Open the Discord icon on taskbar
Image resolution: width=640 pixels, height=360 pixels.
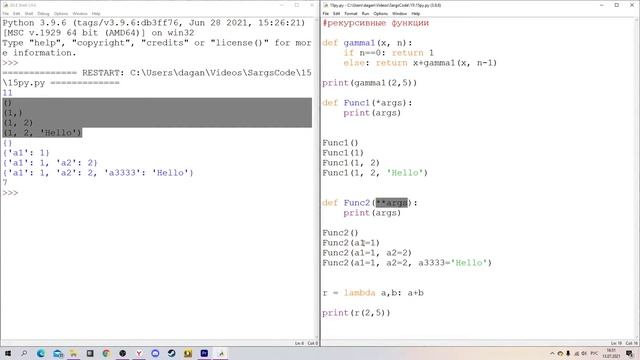coord(155,353)
